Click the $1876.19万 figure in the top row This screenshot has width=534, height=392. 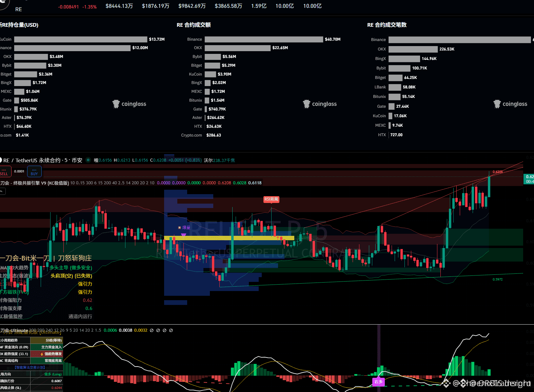pyautogui.click(x=156, y=6)
